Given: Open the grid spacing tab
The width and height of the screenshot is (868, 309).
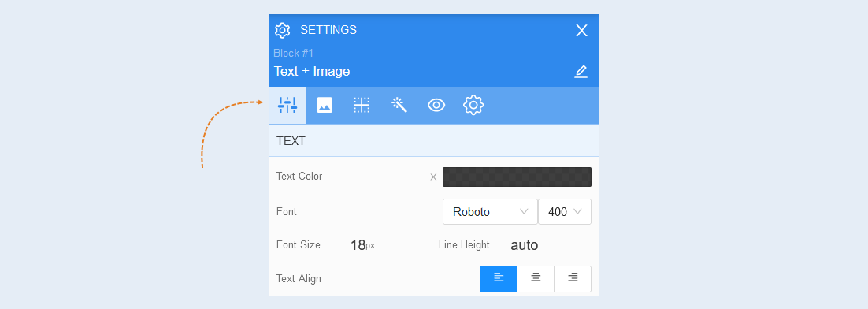Looking at the screenshot, I should coord(362,105).
